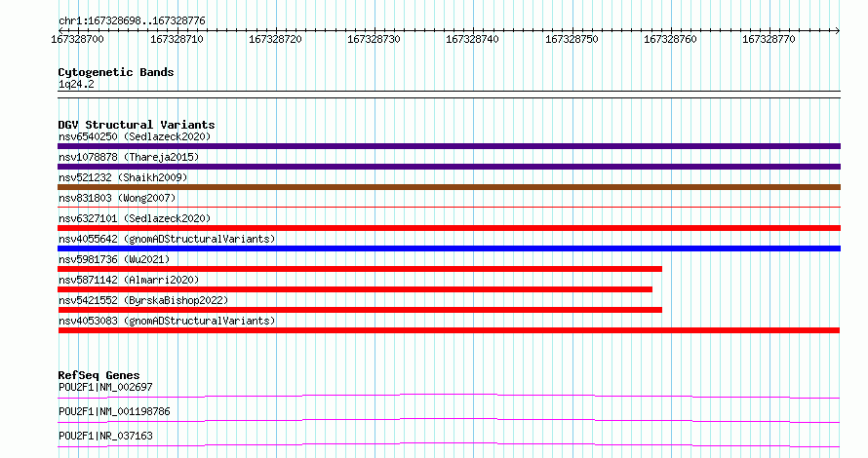The image size is (868, 458).
Task: Select the magenta line for POU2F1|NM_002697
Action: pyautogui.click(x=449, y=396)
